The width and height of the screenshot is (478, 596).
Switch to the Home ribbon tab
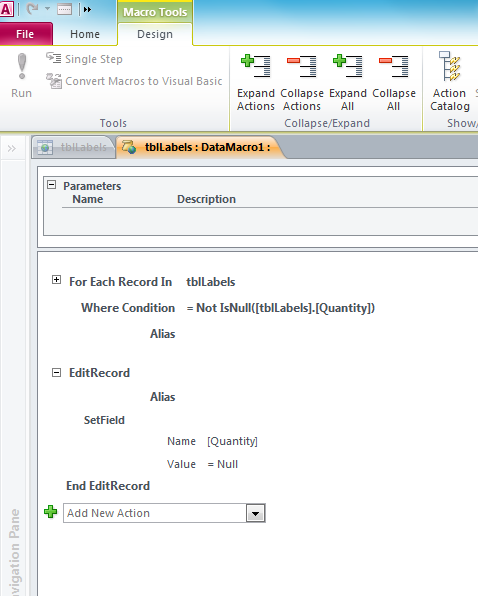(x=85, y=34)
